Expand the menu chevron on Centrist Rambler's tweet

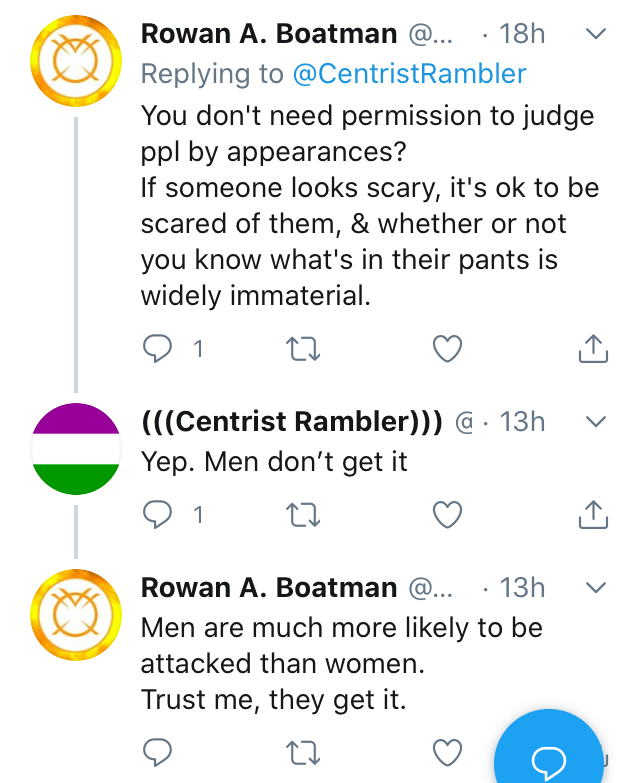(595, 422)
